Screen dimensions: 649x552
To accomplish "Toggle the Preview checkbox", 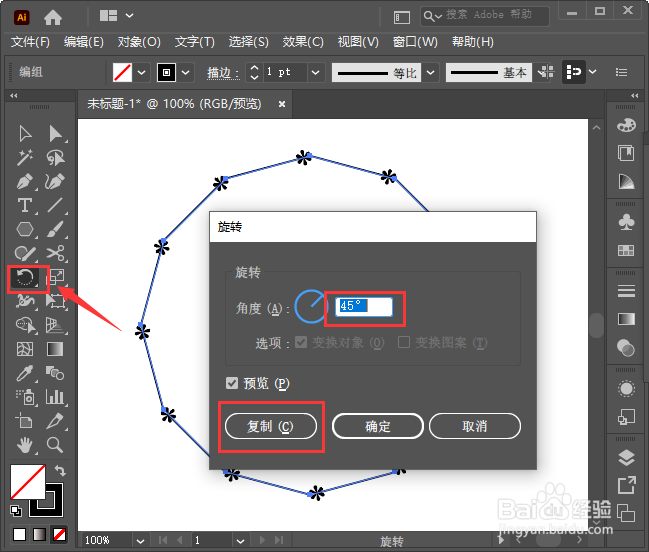I will click(x=232, y=383).
